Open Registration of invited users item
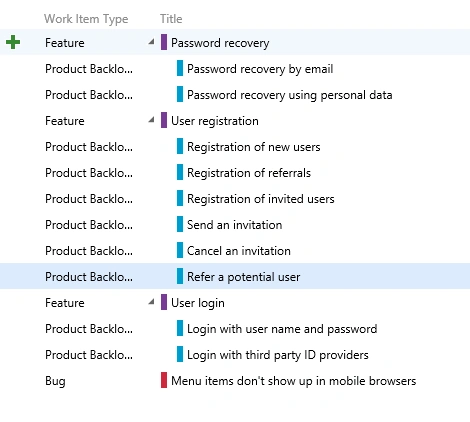 click(x=261, y=199)
